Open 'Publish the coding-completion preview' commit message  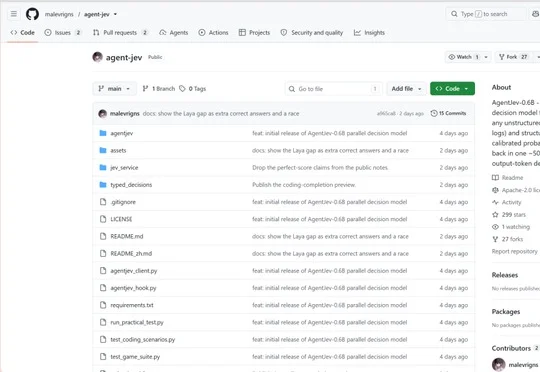304,185
